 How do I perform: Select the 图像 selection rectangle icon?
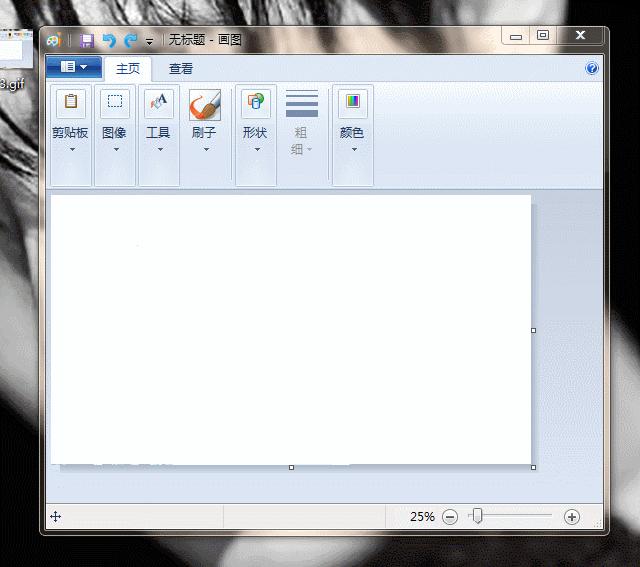[x=115, y=101]
